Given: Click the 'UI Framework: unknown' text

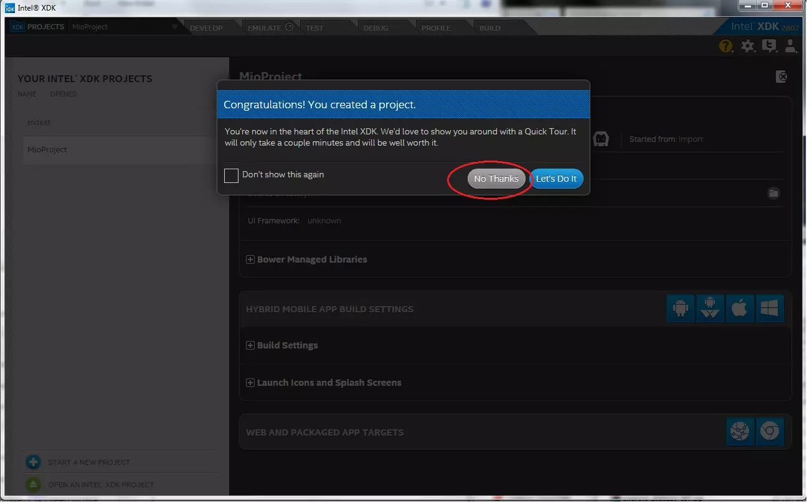Looking at the screenshot, I should point(295,221).
